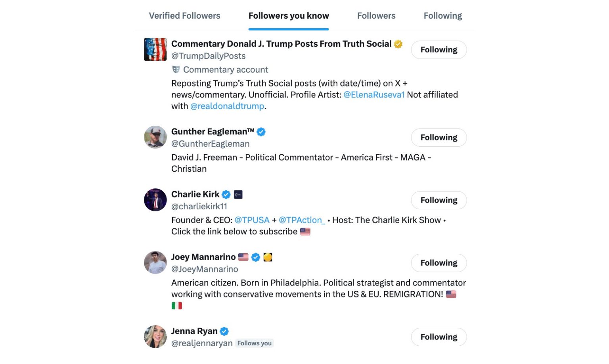This screenshot has width=609, height=364.
Task: Toggle the Following button for Gunther Eagleman
Action: point(439,138)
